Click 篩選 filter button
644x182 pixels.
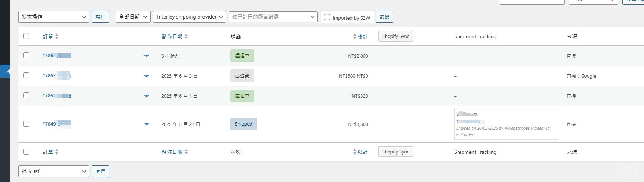[384, 17]
